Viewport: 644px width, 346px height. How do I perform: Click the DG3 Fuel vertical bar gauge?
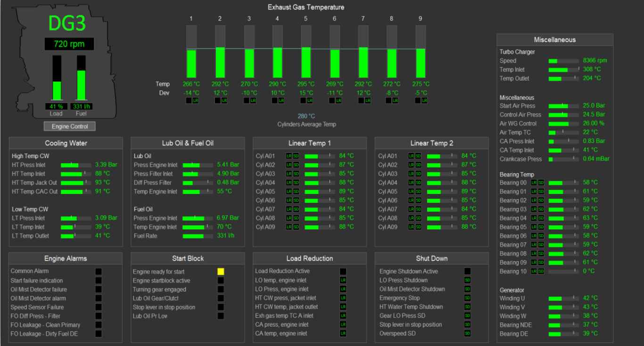coord(81,78)
